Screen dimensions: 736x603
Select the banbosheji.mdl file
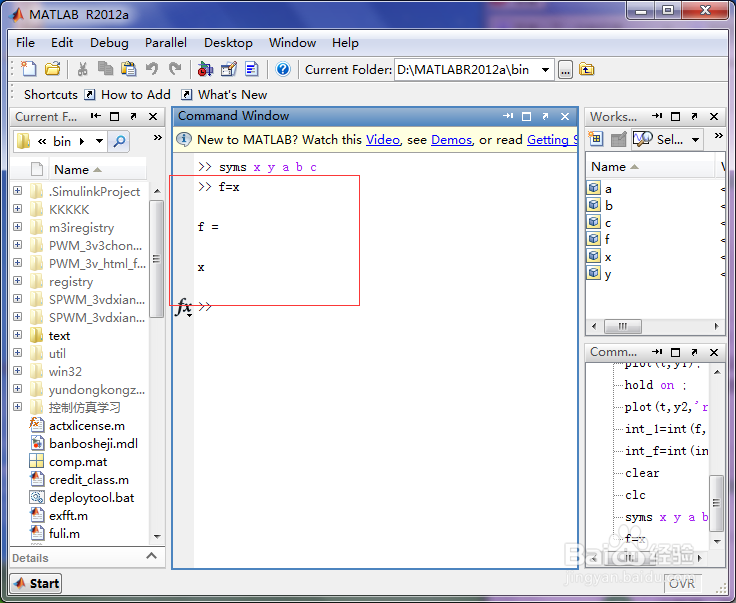point(93,443)
